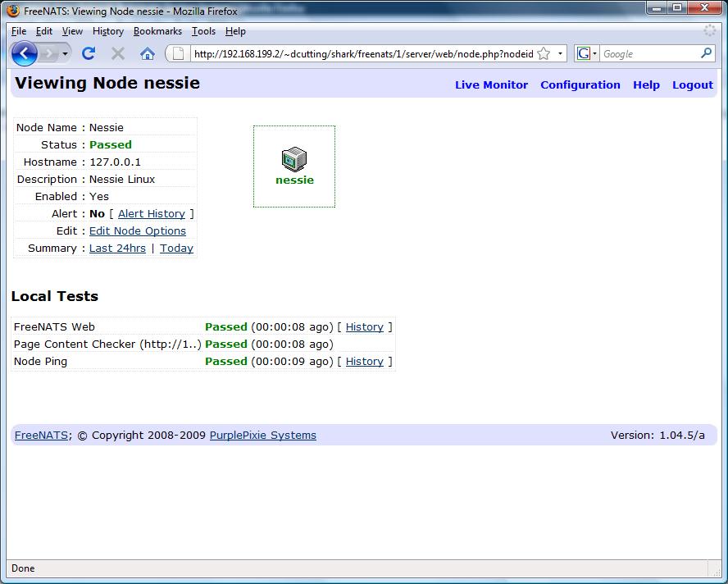Click the nessie computer node icon
The width and height of the screenshot is (728, 584).
click(x=293, y=158)
